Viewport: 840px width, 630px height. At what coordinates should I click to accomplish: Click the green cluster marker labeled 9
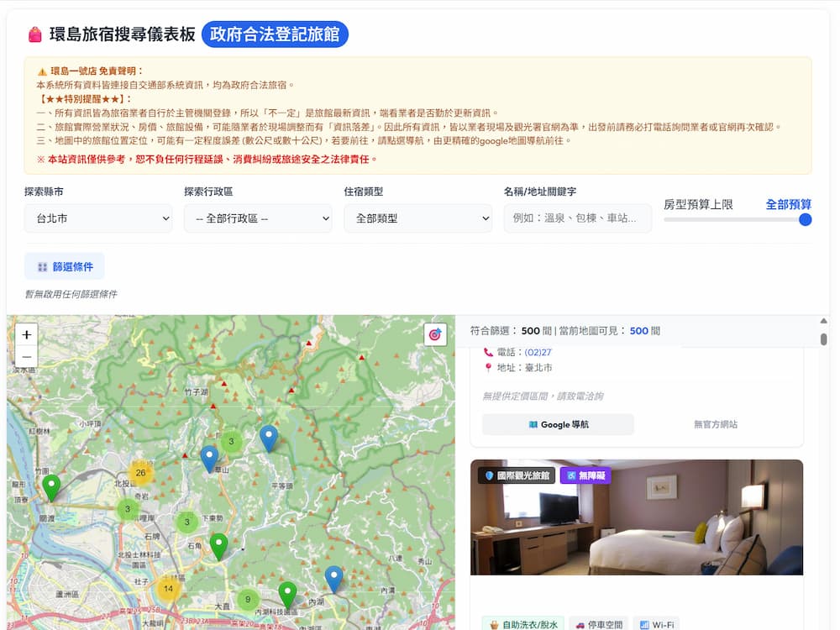[x=248, y=599]
